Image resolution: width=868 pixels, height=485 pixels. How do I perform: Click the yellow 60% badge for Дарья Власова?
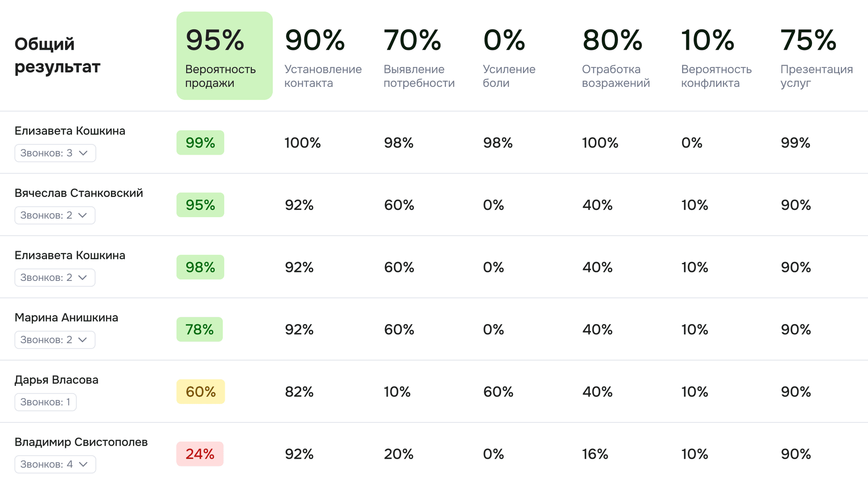click(200, 391)
